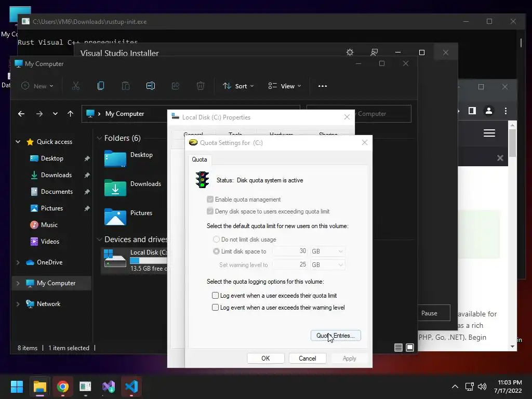Viewport: 532px width, 399px height.
Task: Click the disk space limit value field 30
Action: [290, 251]
